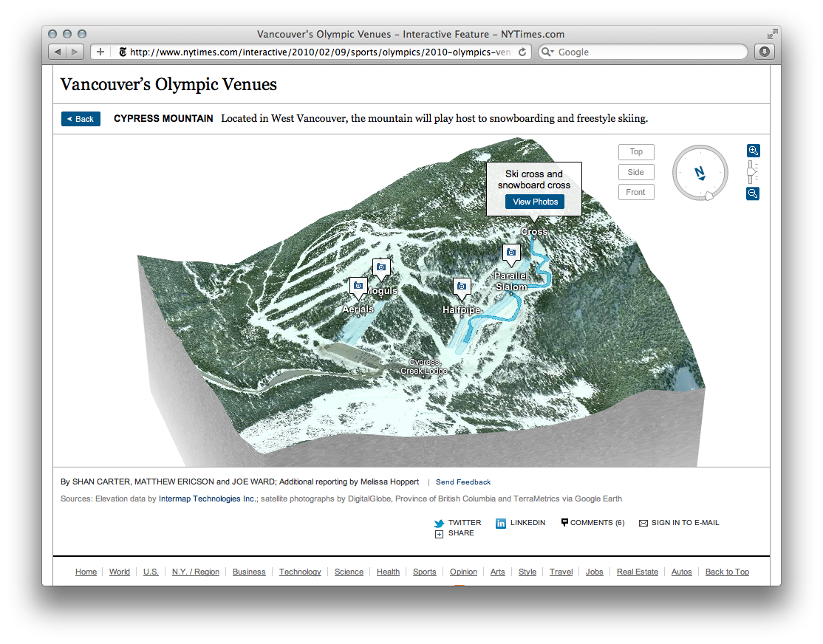Click the Back button
The image size is (823, 644).
[80, 118]
